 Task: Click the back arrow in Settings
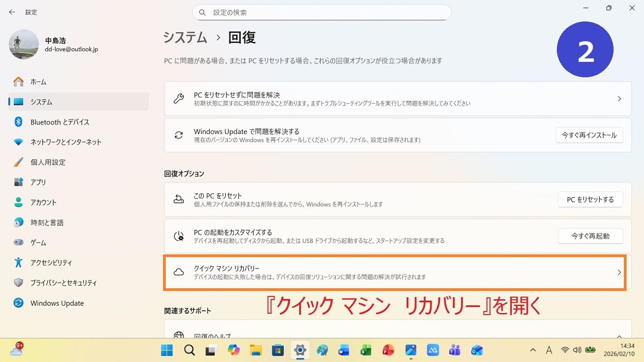(12, 12)
